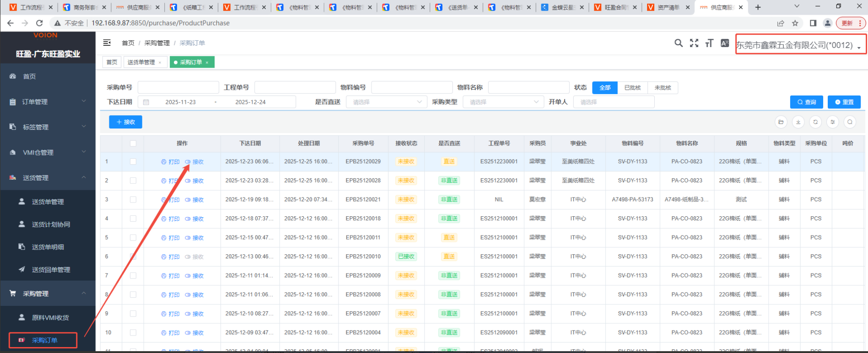Click the round search icon in table toolbar
Image resolution: width=868 pixels, height=353 pixels.
click(850, 122)
